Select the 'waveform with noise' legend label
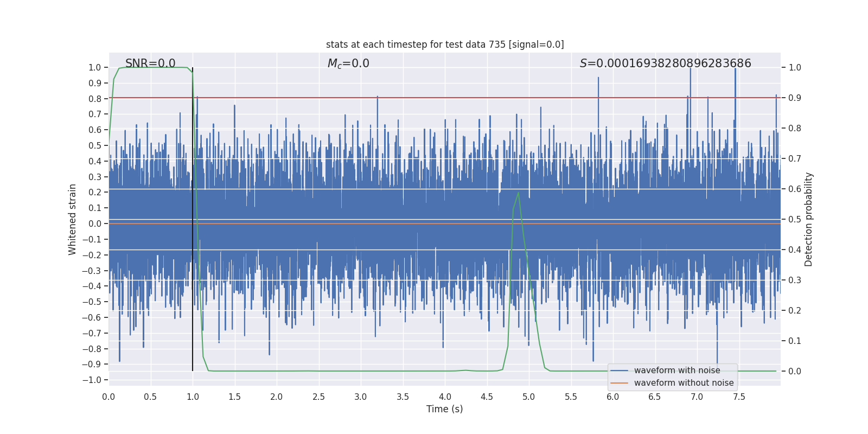 (677, 371)
